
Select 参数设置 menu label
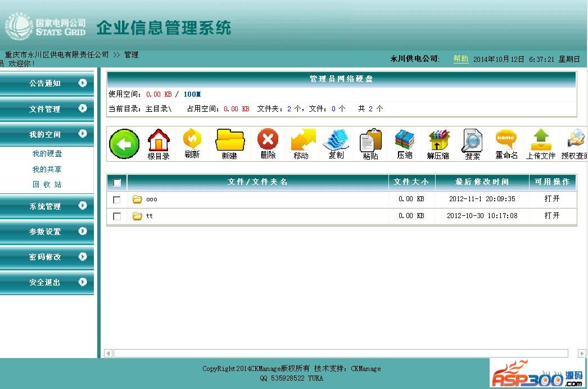[44, 232]
